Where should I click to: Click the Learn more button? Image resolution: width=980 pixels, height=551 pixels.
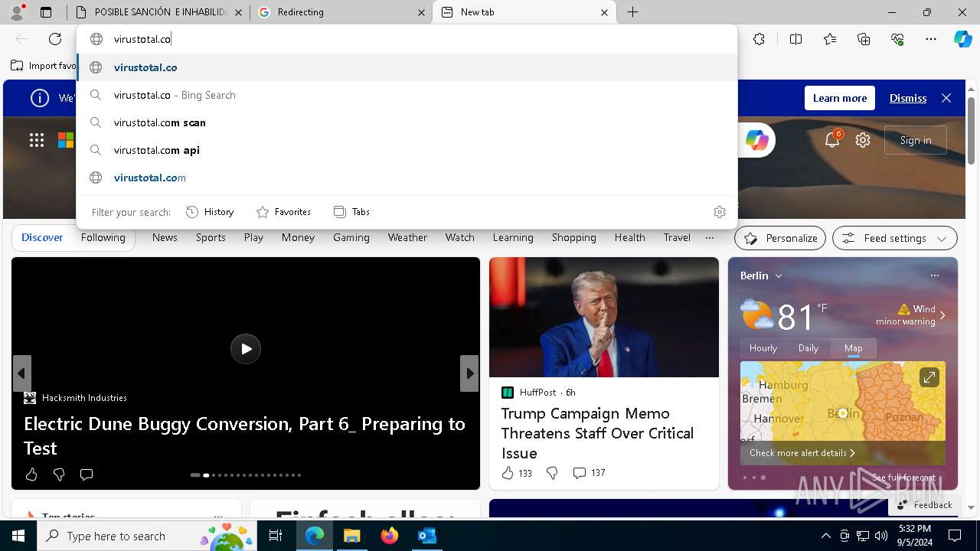(840, 98)
